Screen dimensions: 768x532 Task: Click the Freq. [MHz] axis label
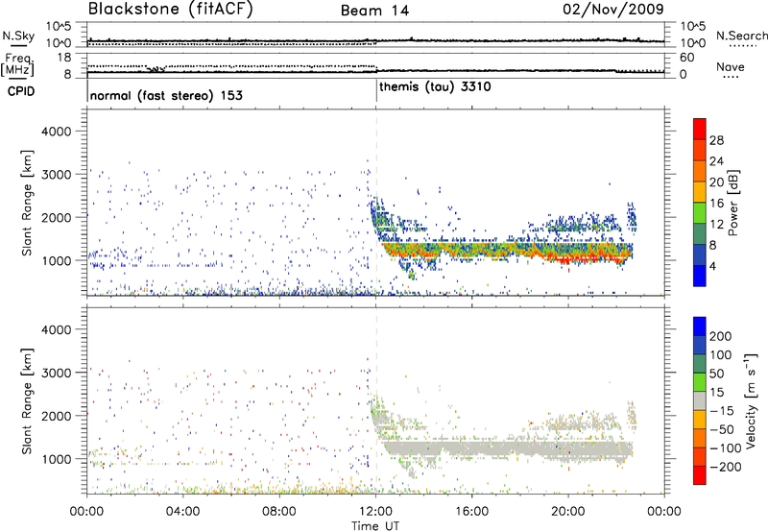(x=17, y=65)
